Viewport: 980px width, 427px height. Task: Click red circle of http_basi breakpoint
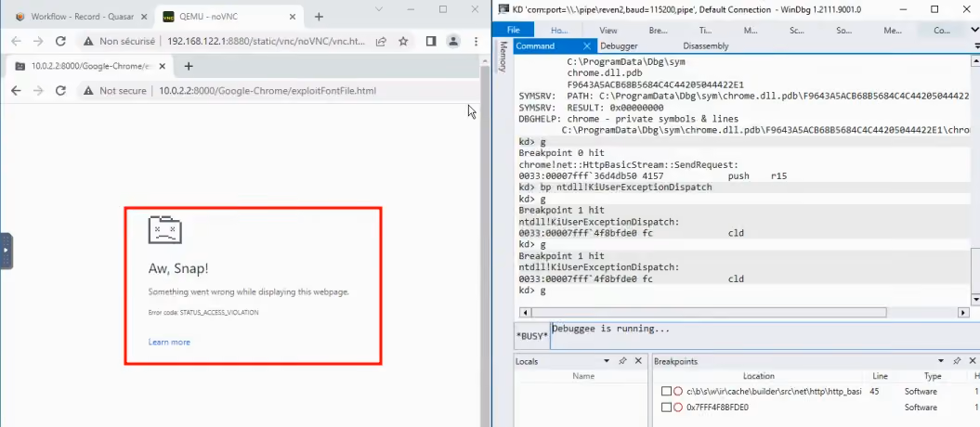pos(678,392)
